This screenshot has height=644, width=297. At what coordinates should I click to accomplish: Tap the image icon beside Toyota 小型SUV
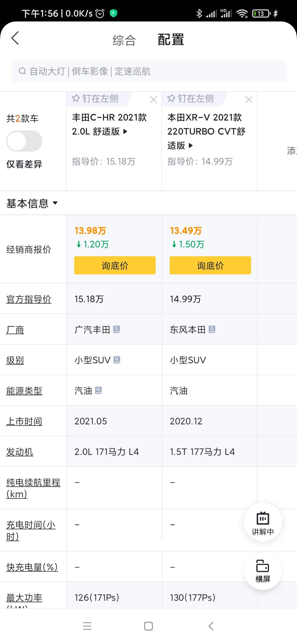(x=117, y=360)
